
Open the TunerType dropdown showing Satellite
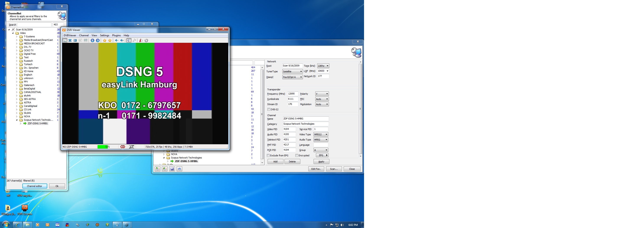(x=293, y=71)
